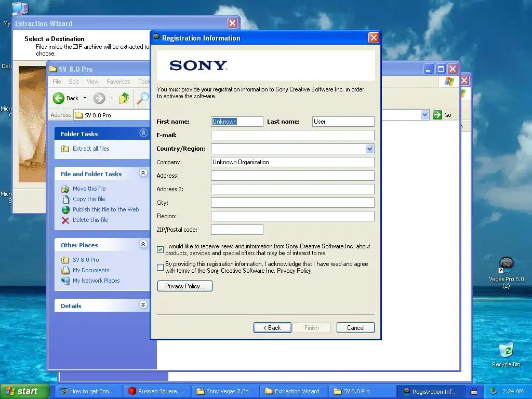
Task: Open the Favorites menu in SV 8.0 Pro window
Action: pyautogui.click(x=118, y=82)
